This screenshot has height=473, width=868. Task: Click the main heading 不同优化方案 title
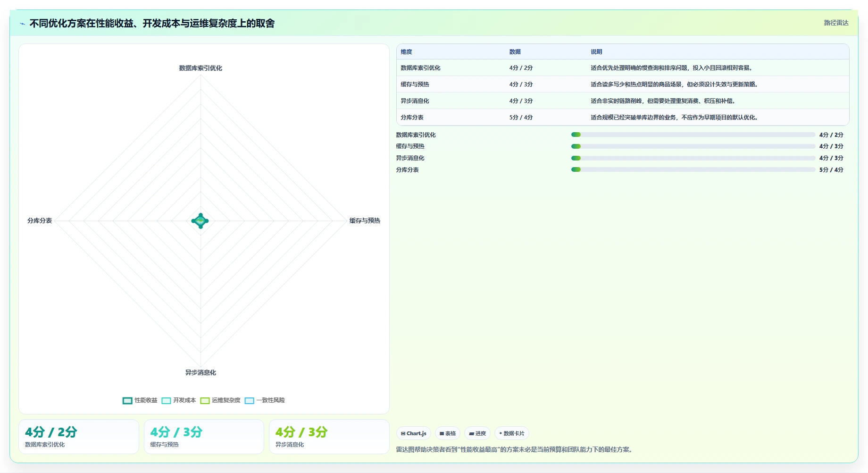[x=152, y=23]
